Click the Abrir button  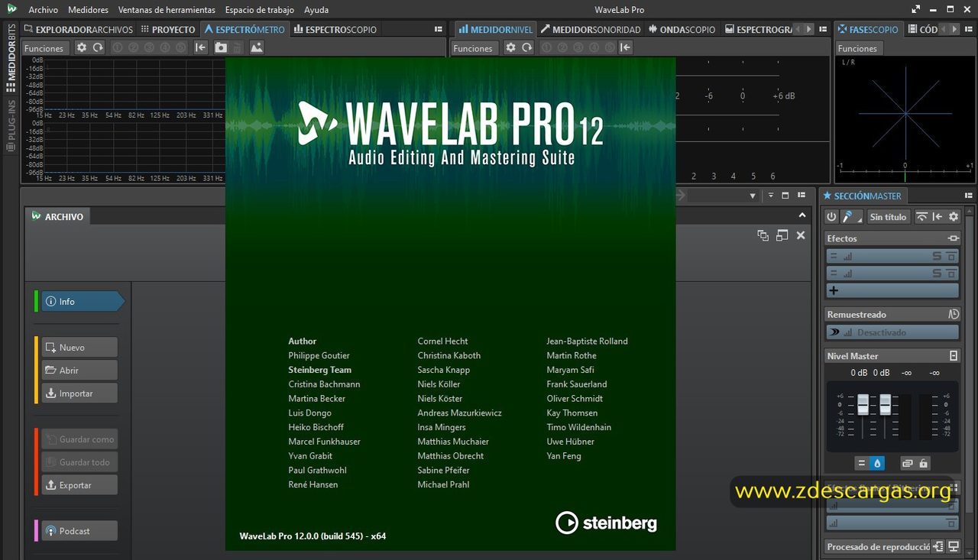tap(79, 371)
